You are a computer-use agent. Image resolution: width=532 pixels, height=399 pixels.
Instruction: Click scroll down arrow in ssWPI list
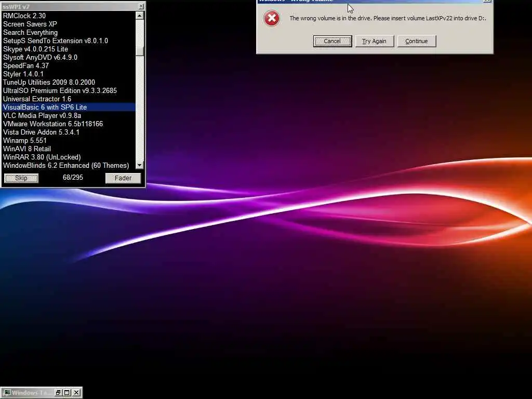[x=139, y=165]
